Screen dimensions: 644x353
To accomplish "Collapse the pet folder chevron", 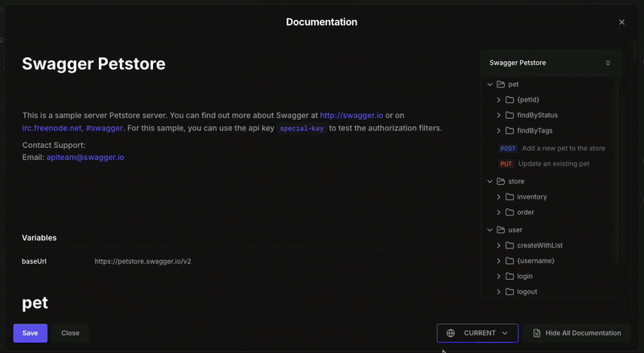I will point(489,84).
